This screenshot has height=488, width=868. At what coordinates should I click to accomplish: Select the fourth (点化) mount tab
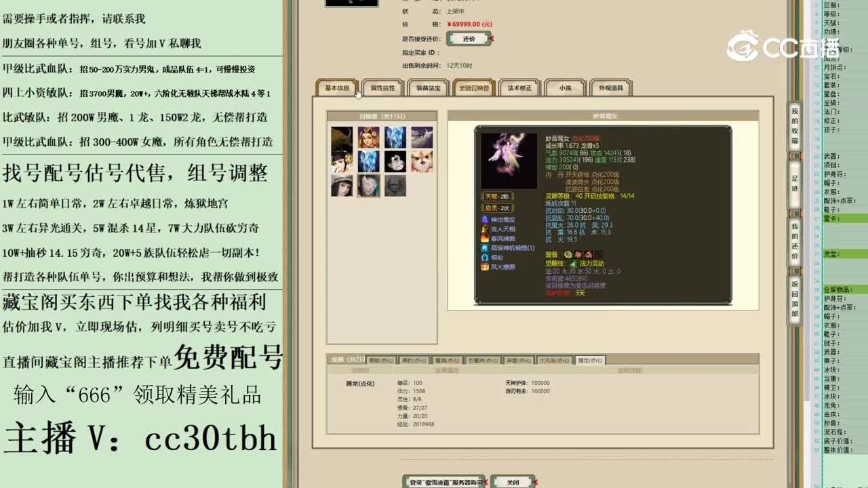tap(484, 360)
